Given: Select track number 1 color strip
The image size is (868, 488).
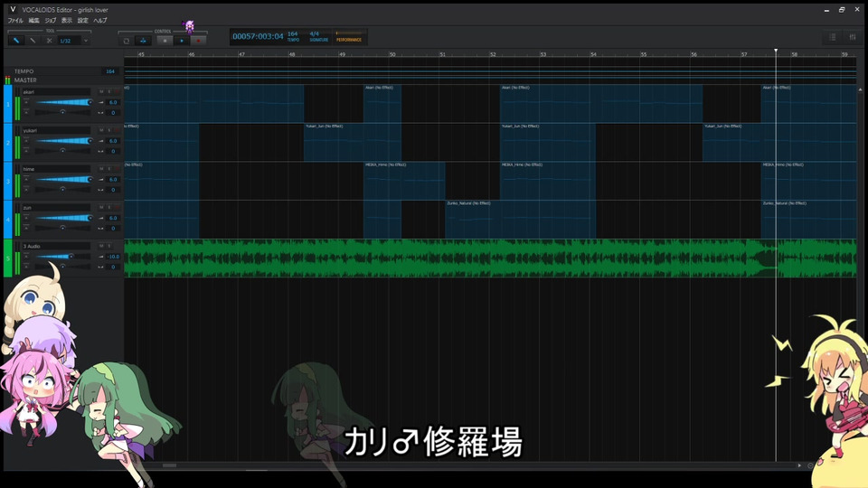Looking at the screenshot, I should pyautogui.click(x=8, y=103).
